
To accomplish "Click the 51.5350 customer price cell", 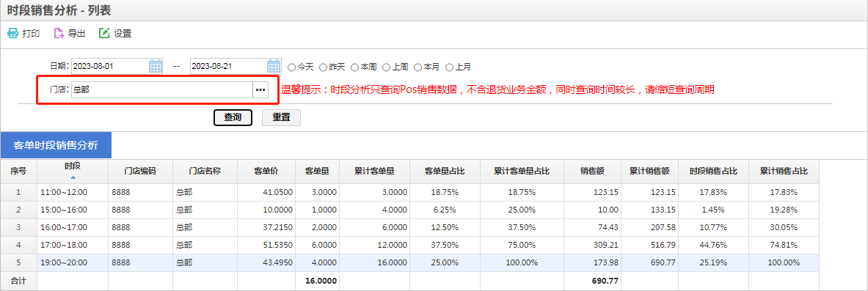I will 266,245.
